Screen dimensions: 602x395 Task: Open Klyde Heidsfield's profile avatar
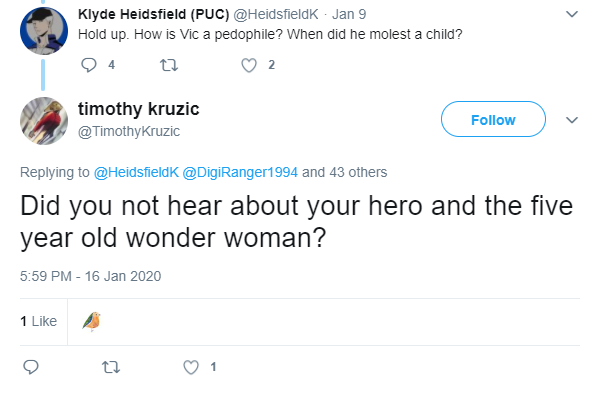(x=44, y=31)
